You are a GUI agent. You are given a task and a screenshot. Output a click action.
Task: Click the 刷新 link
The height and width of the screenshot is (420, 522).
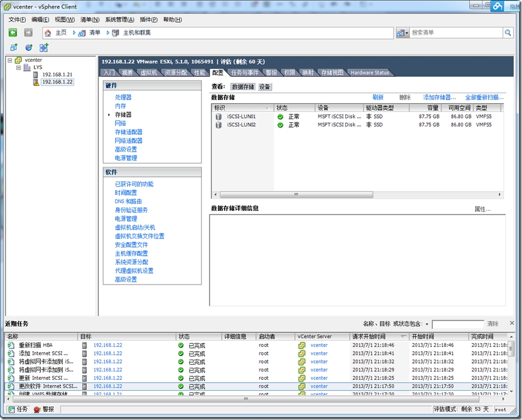378,97
